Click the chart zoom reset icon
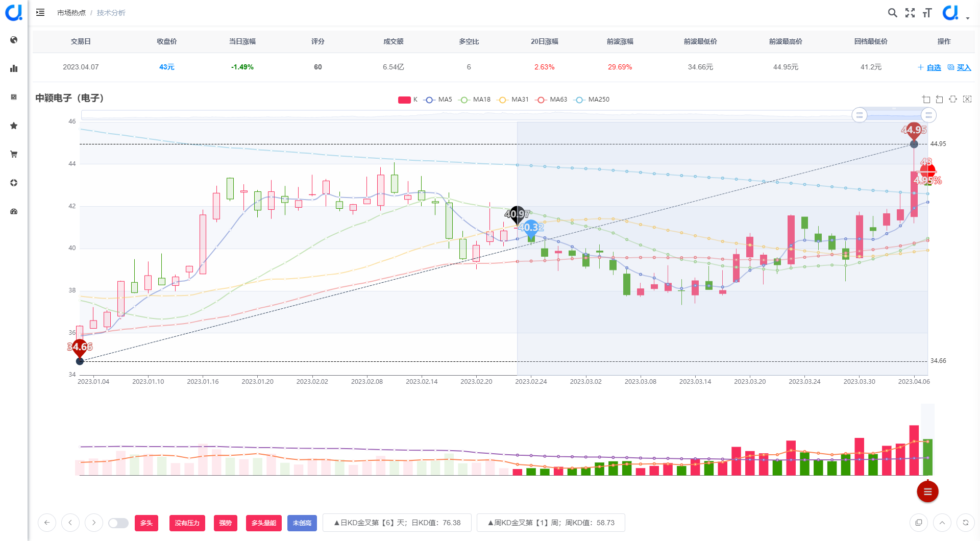Image resolution: width=980 pixels, height=541 pixels. pyautogui.click(x=940, y=99)
